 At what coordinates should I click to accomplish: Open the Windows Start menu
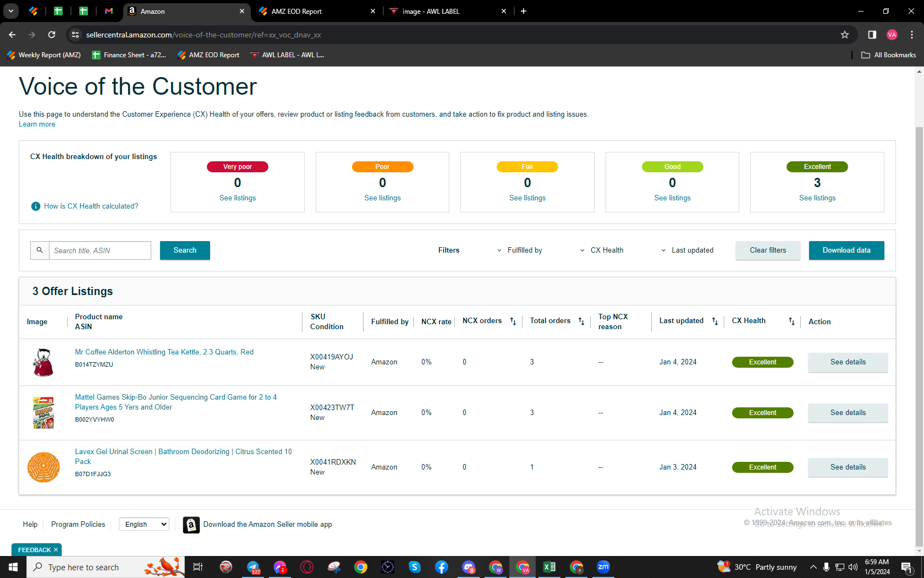pos(13,567)
